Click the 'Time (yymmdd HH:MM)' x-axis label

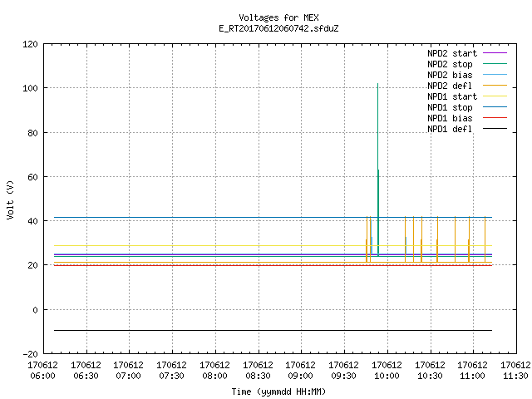[x=278, y=392]
